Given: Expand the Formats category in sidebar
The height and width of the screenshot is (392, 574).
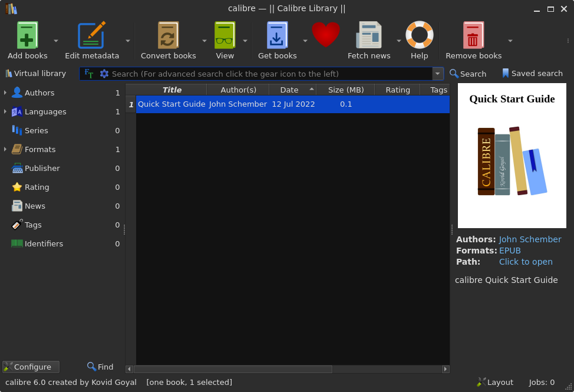Looking at the screenshot, I should click(x=5, y=149).
